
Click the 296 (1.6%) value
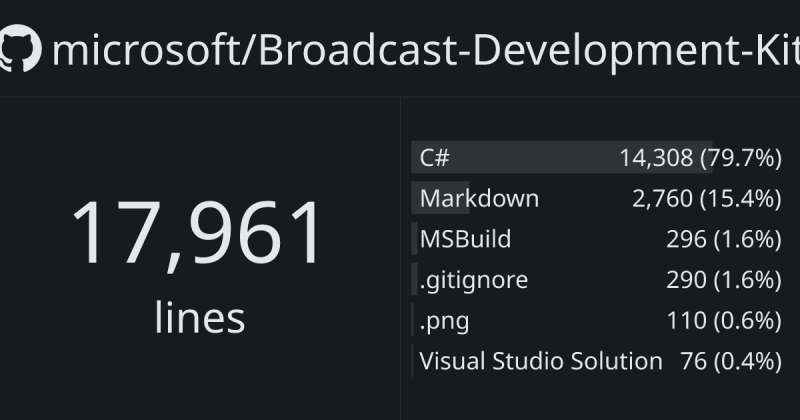[x=724, y=239]
